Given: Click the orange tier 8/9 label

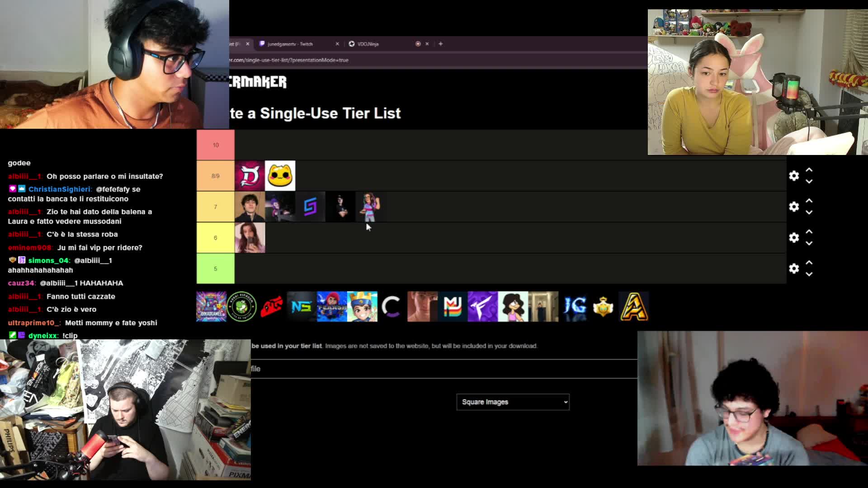Looking at the screenshot, I should point(216,176).
